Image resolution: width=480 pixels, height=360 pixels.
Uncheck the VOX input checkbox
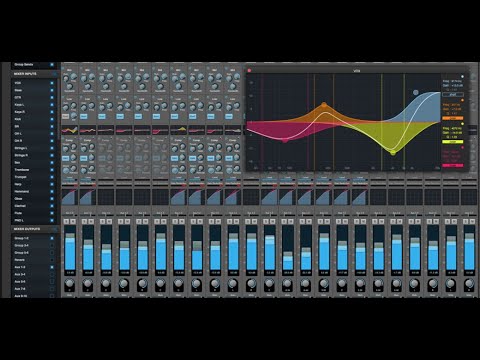pos(52,83)
